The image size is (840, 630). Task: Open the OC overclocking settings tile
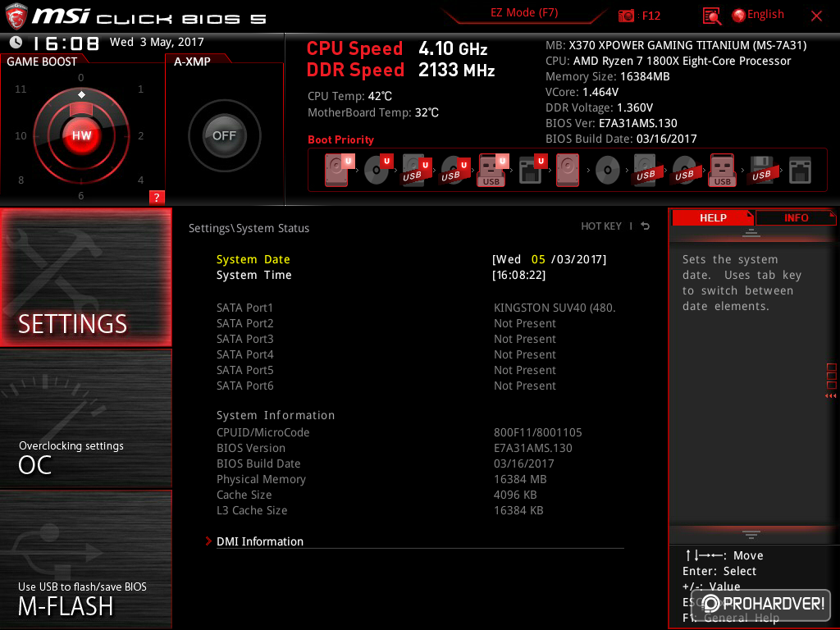click(86, 418)
